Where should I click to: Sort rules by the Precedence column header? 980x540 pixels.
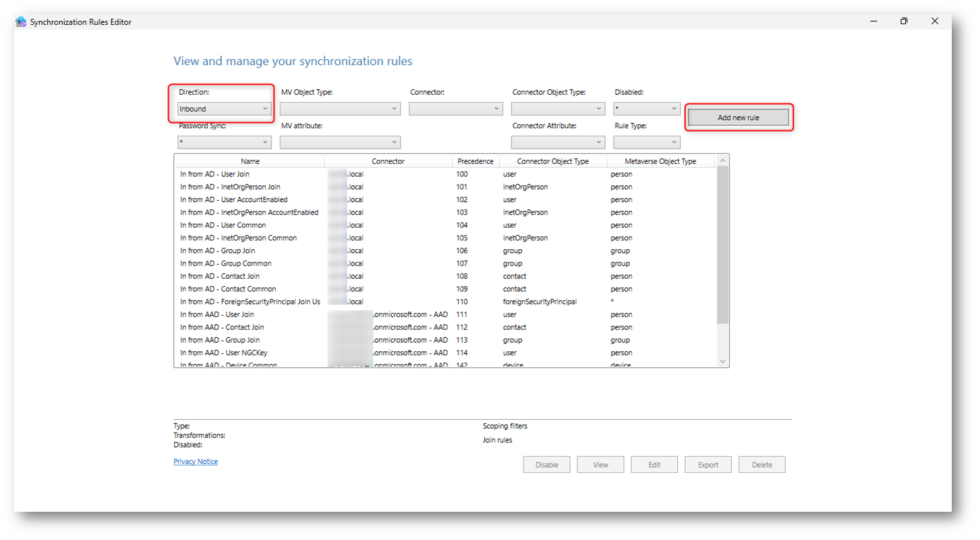475,161
